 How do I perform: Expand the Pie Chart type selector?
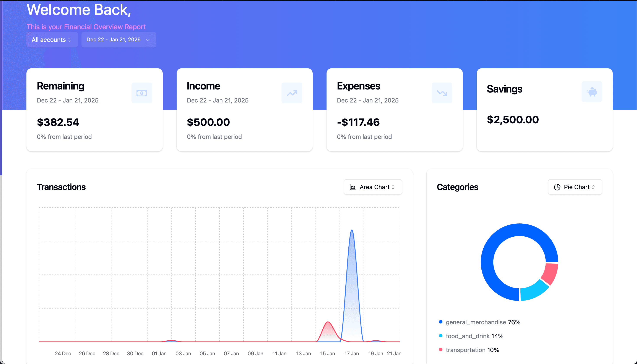(575, 187)
